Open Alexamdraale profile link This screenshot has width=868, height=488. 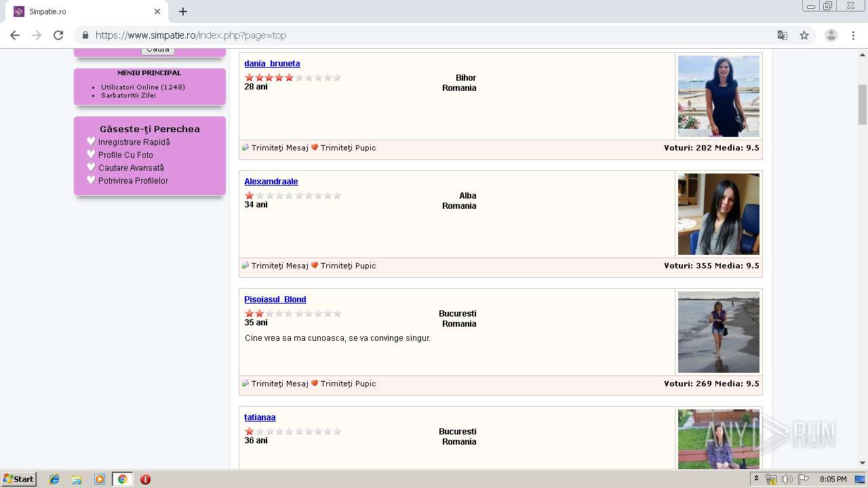coord(271,182)
